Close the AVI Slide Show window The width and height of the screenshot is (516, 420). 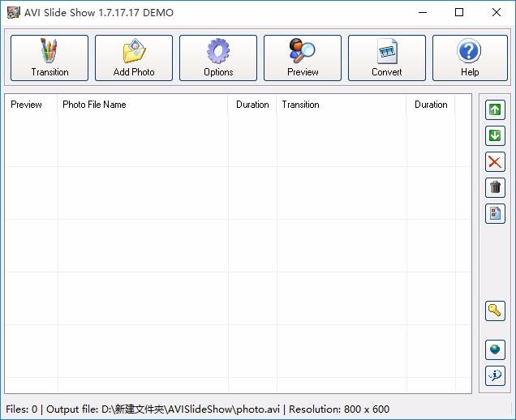pyautogui.click(x=497, y=12)
